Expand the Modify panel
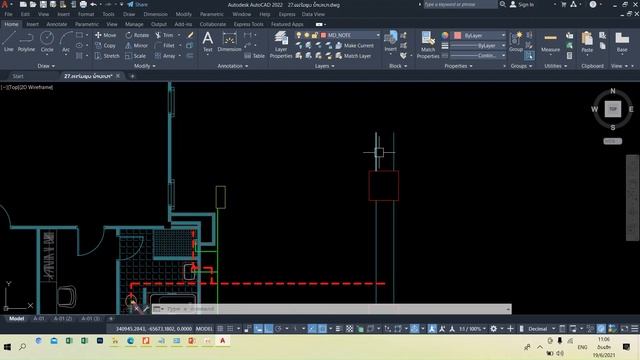 pos(145,66)
